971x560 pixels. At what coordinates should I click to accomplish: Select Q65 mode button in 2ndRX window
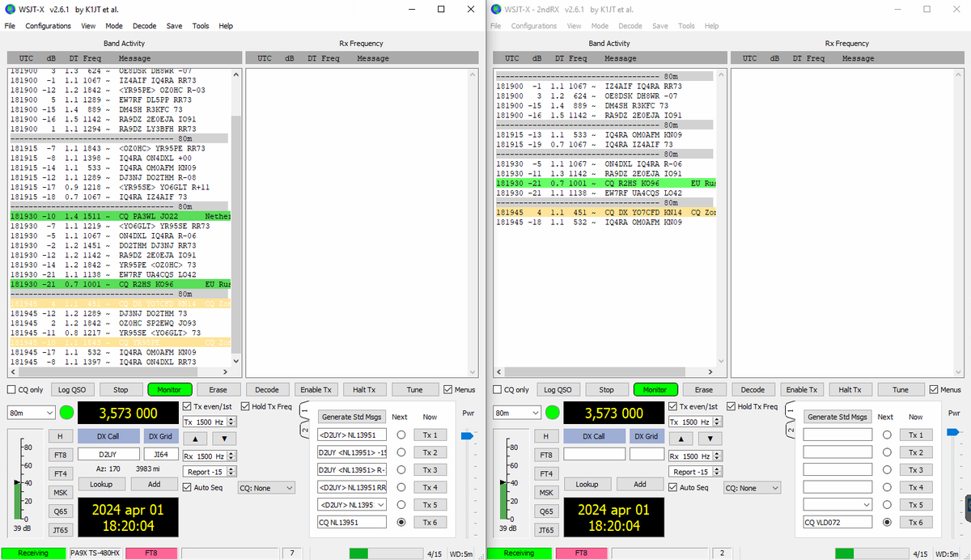[546, 511]
